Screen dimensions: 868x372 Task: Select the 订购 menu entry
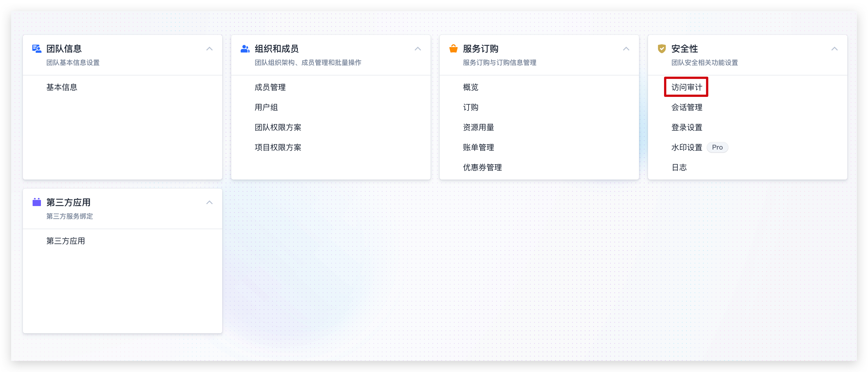coord(470,107)
